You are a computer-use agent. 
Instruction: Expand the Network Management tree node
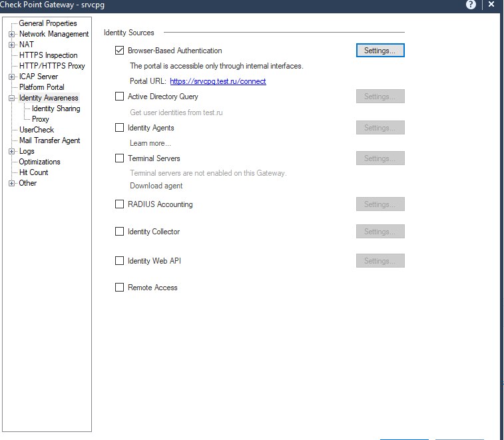click(11, 34)
